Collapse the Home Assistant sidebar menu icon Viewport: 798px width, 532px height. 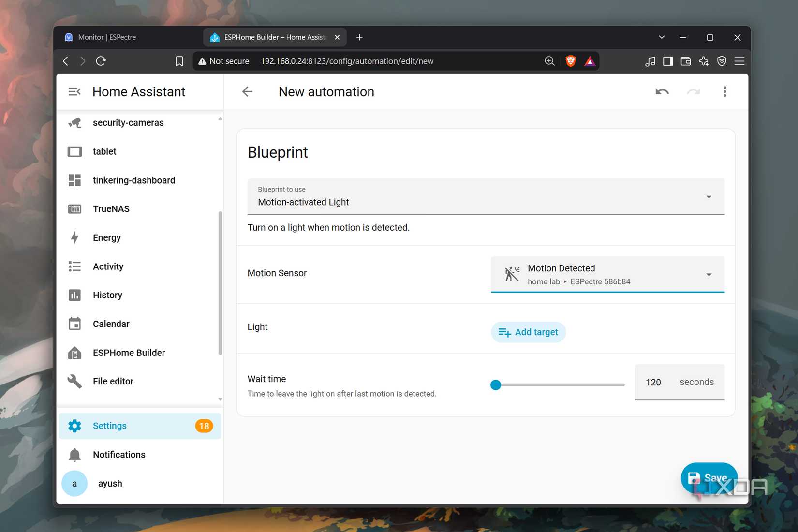click(x=74, y=91)
